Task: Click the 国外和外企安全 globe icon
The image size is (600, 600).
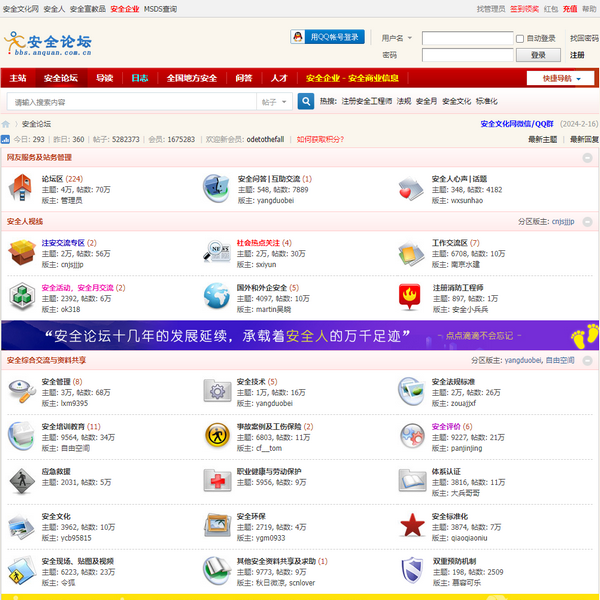Action: pyautogui.click(x=217, y=295)
